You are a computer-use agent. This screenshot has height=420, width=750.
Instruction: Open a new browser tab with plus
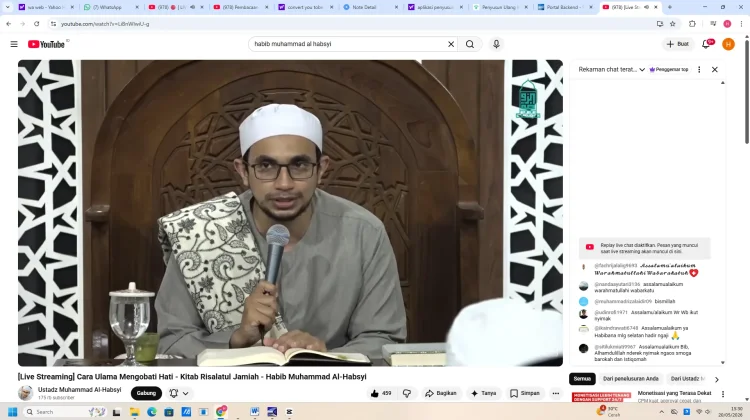(x=670, y=7)
